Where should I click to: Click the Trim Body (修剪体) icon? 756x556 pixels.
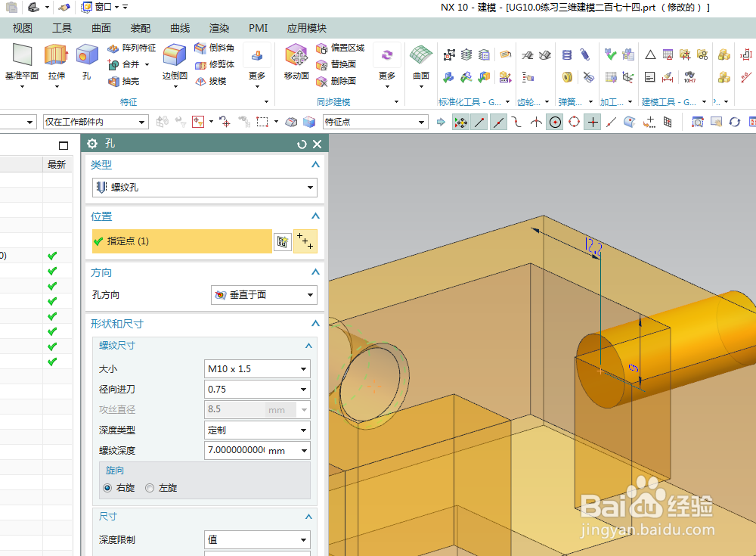pyautogui.click(x=200, y=64)
